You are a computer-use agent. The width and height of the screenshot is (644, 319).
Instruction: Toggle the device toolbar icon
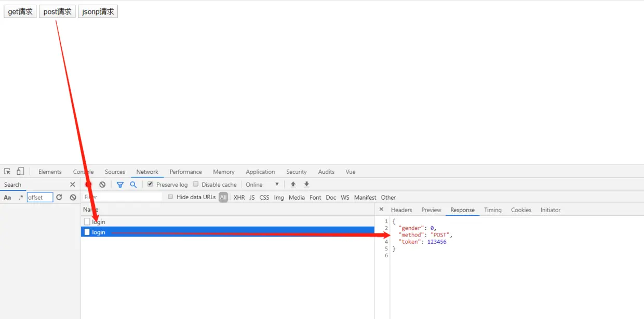20,172
